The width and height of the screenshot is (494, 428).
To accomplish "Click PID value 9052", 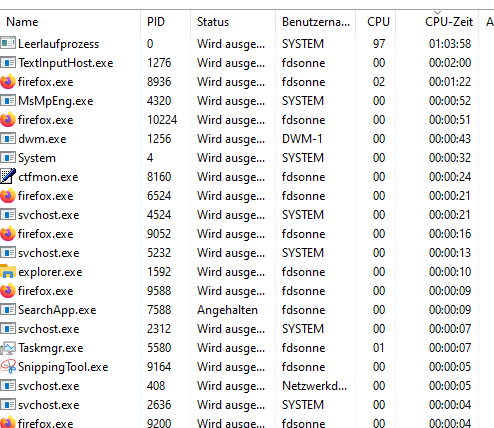I will tap(159, 234).
